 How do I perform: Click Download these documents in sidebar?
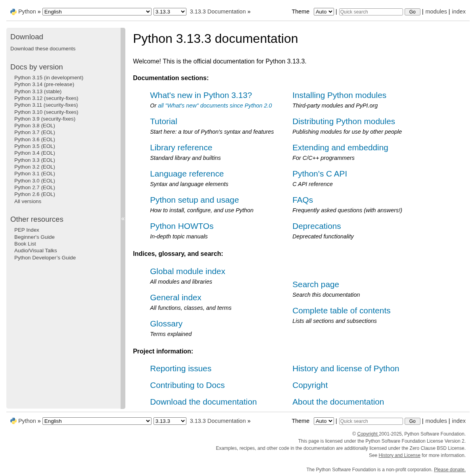(x=43, y=49)
